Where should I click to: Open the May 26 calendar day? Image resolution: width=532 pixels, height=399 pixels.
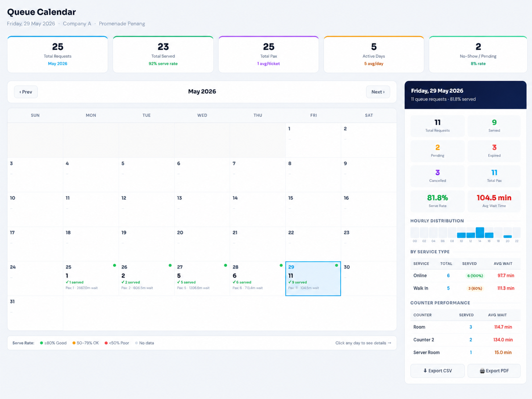147,278
